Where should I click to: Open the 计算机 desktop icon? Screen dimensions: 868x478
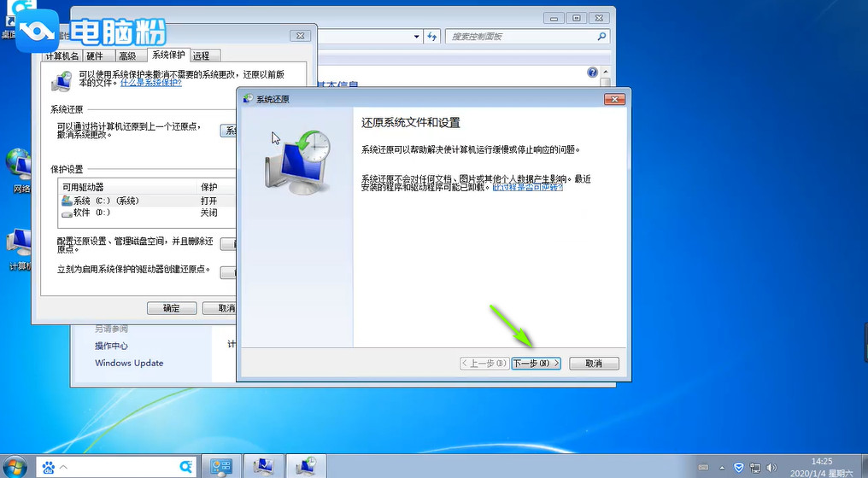tap(20, 249)
